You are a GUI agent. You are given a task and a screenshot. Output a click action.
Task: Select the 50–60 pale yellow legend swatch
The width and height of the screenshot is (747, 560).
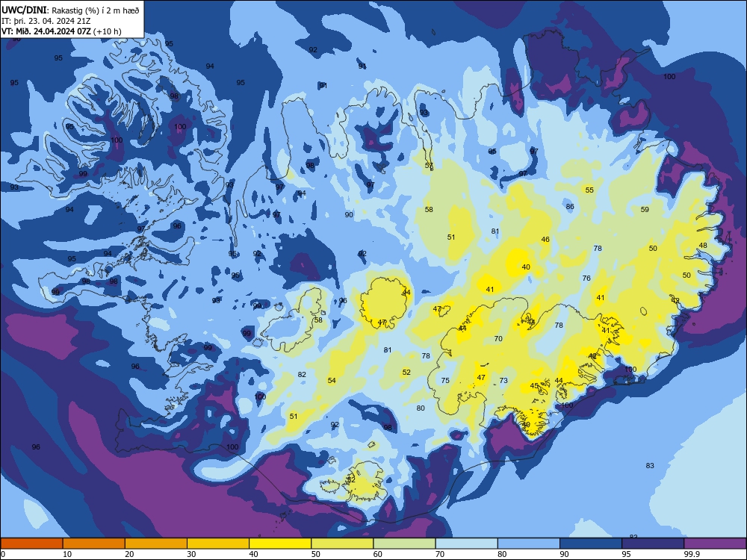tap(342, 544)
